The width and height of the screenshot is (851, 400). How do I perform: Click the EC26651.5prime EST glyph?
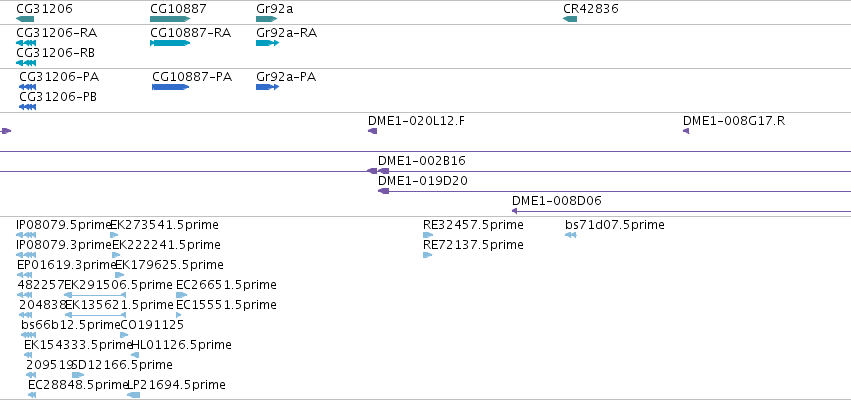[182, 295]
